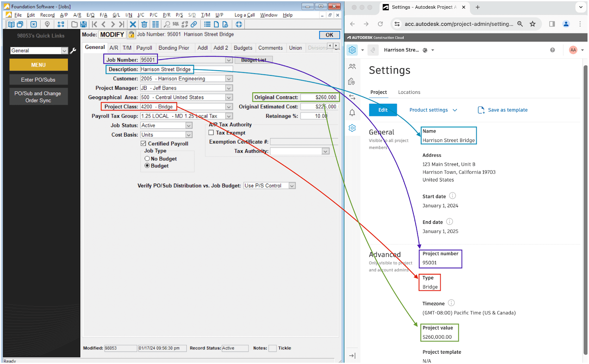Collapse Autodesk sidebar with arrow icon
The width and height of the screenshot is (589, 364).
(x=352, y=356)
